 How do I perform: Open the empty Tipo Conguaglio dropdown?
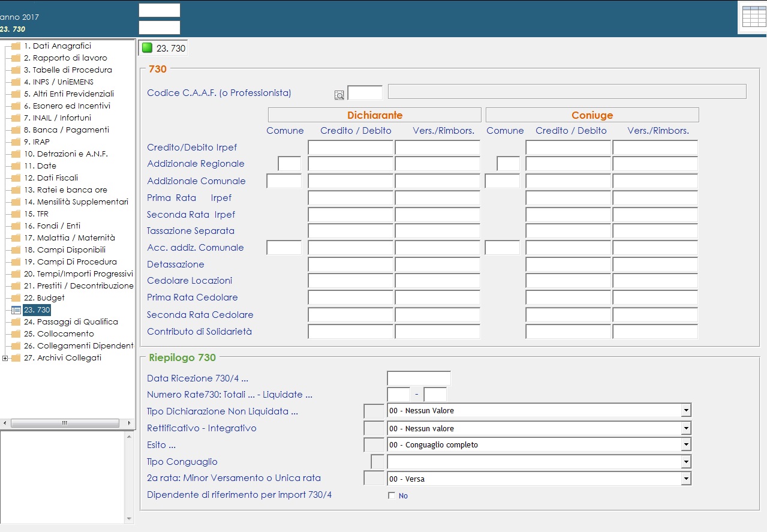pos(685,462)
